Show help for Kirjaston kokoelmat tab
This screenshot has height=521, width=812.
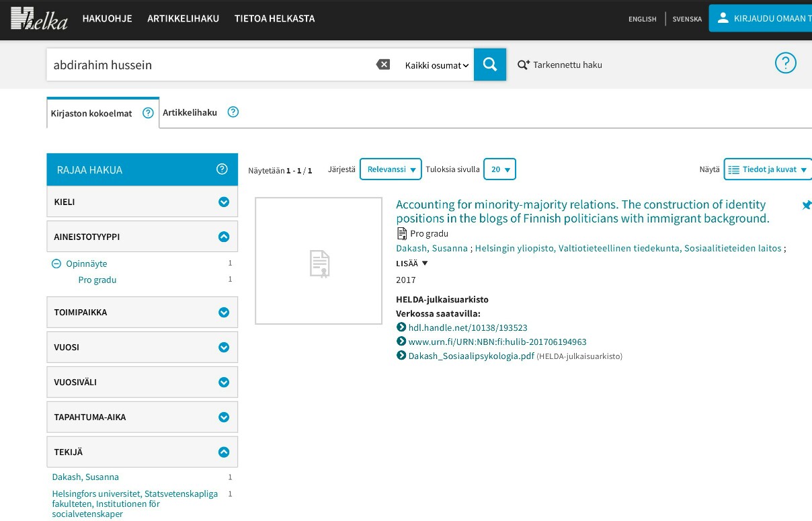pos(149,113)
